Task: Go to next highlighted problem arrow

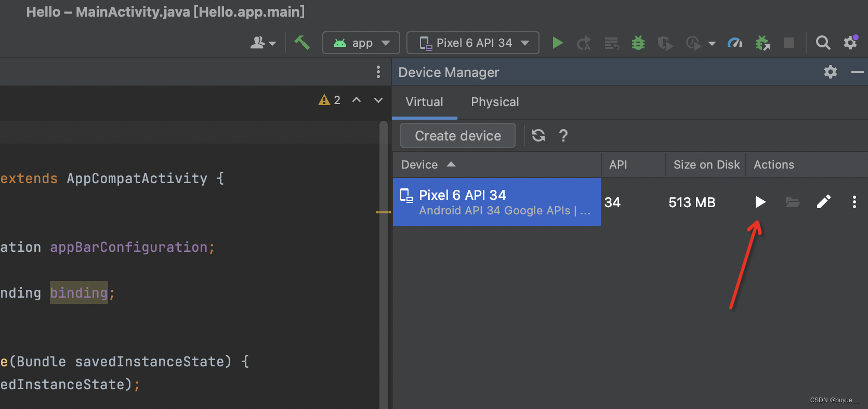Action: pyautogui.click(x=378, y=100)
